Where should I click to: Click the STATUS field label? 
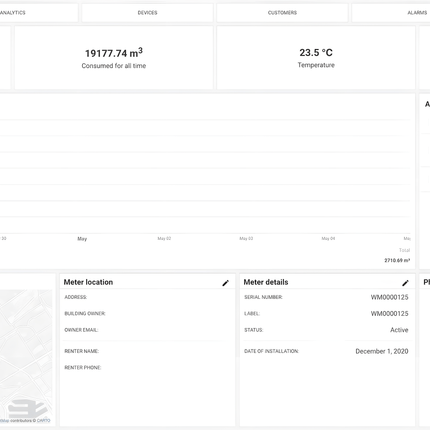point(253,330)
